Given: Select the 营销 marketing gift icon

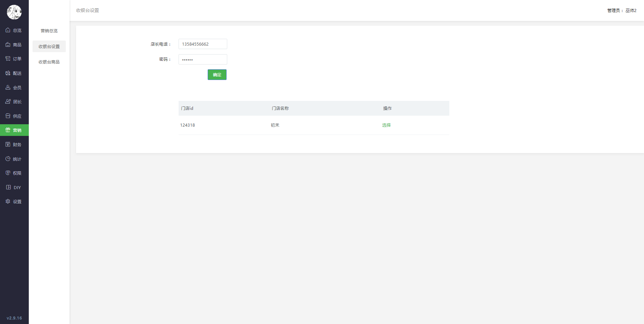Looking at the screenshot, I should coord(8,130).
